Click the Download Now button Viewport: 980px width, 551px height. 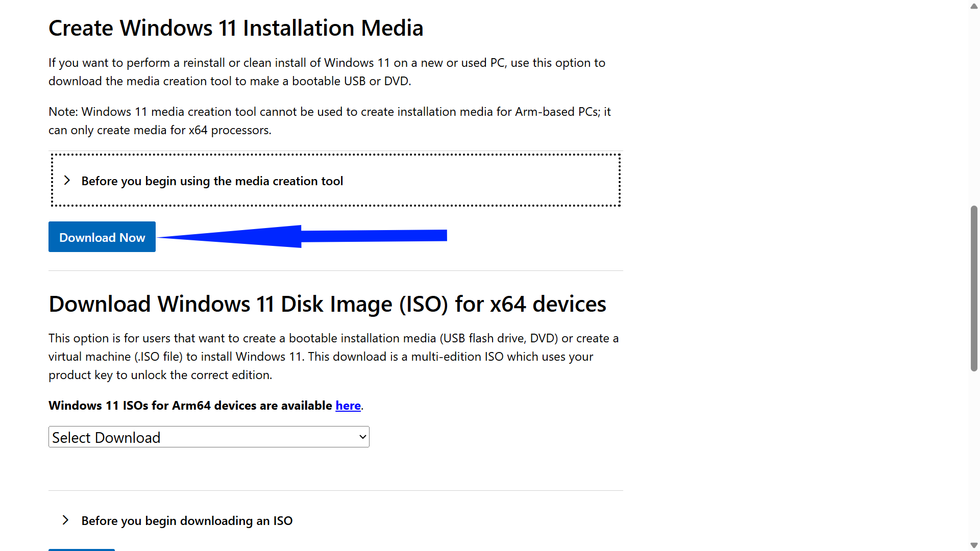102,237
